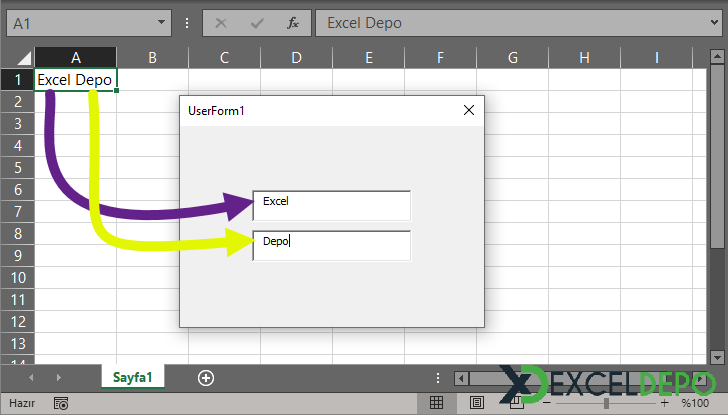
Task: Select column F header
Action: 440,58
